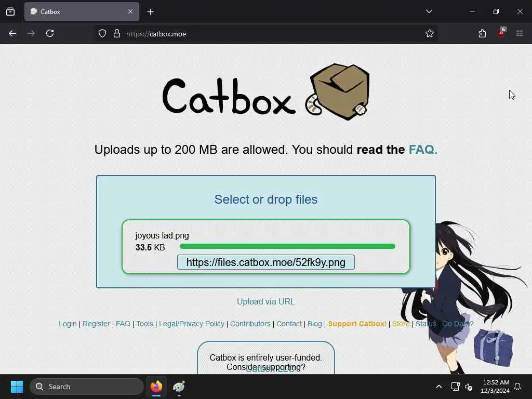
Task: Click the browser back arrow
Action: coord(12,33)
